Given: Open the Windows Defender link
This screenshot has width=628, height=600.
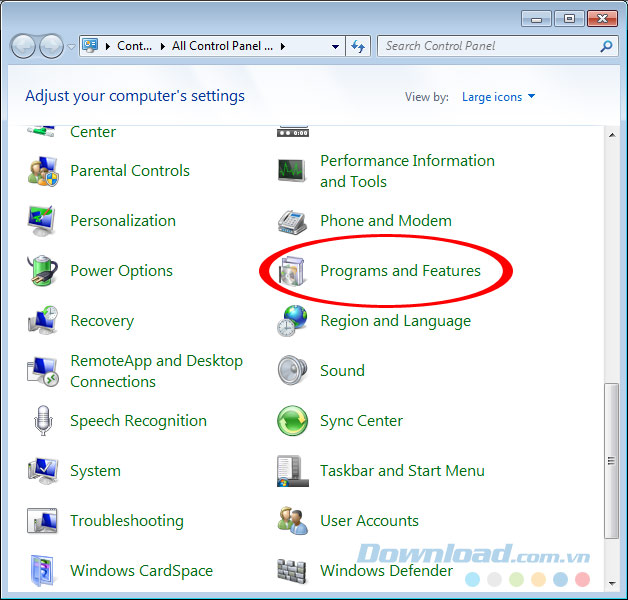Looking at the screenshot, I should pos(386,571).
